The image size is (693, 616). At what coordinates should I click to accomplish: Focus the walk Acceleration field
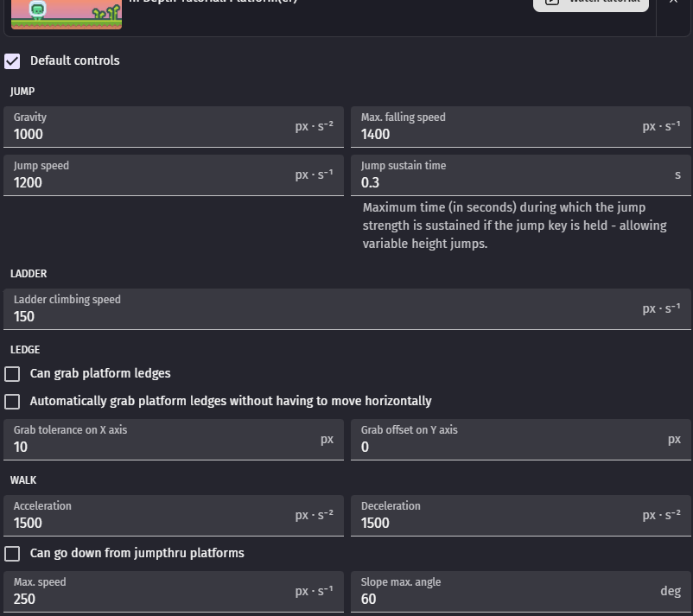point(147,523)
